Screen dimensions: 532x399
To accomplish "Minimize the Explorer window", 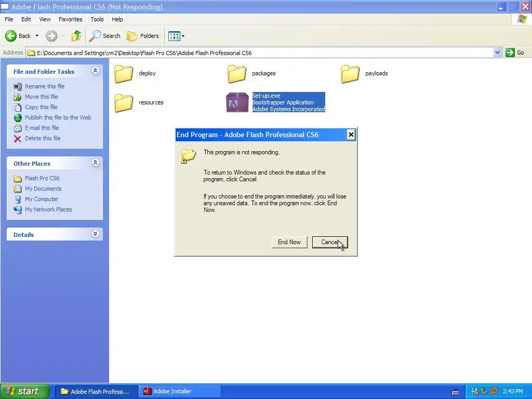I will click(501, 7).
